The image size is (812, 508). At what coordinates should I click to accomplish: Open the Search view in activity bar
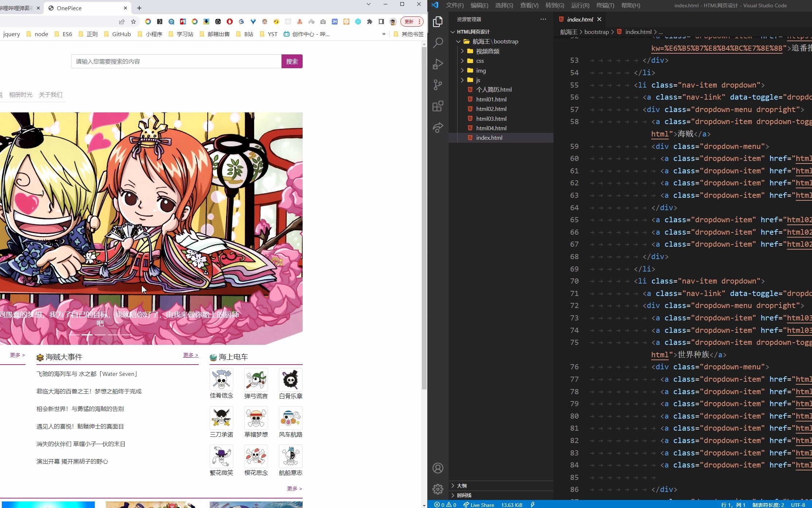click(438, 43)
